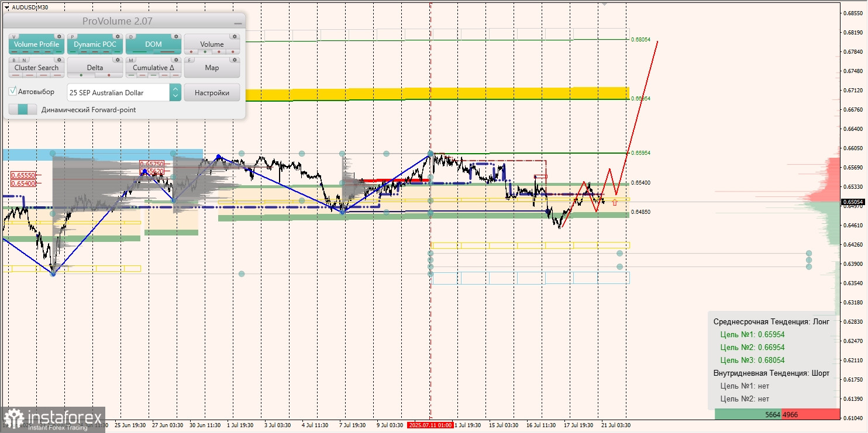Open the AUDUSD,M30 chart menu triangle
The height and width of the screenshot is (433, 868).
click(6, 8)
